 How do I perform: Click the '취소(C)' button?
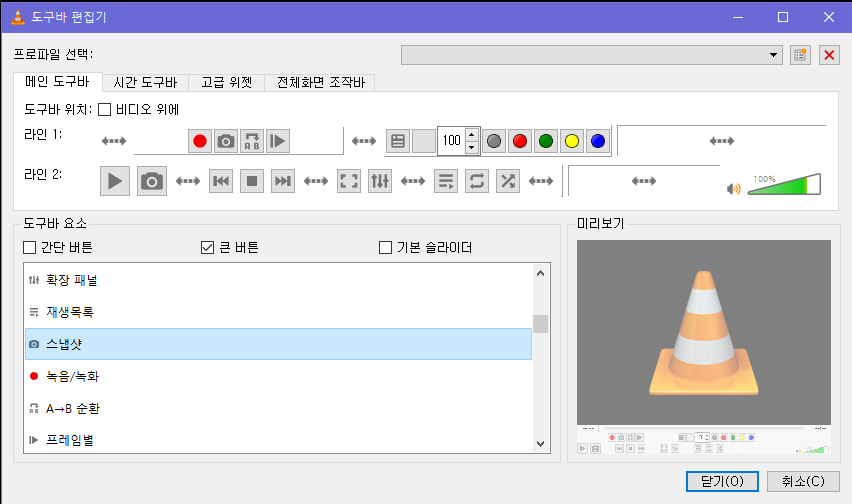coord(803,481)
